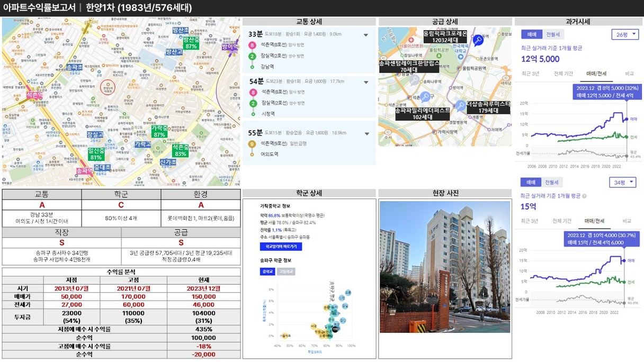Image resolution: width=644 pixels, height=362 pixels.
Task: Click the 방산중 87% school marker
Action: (x=191, y=43)
